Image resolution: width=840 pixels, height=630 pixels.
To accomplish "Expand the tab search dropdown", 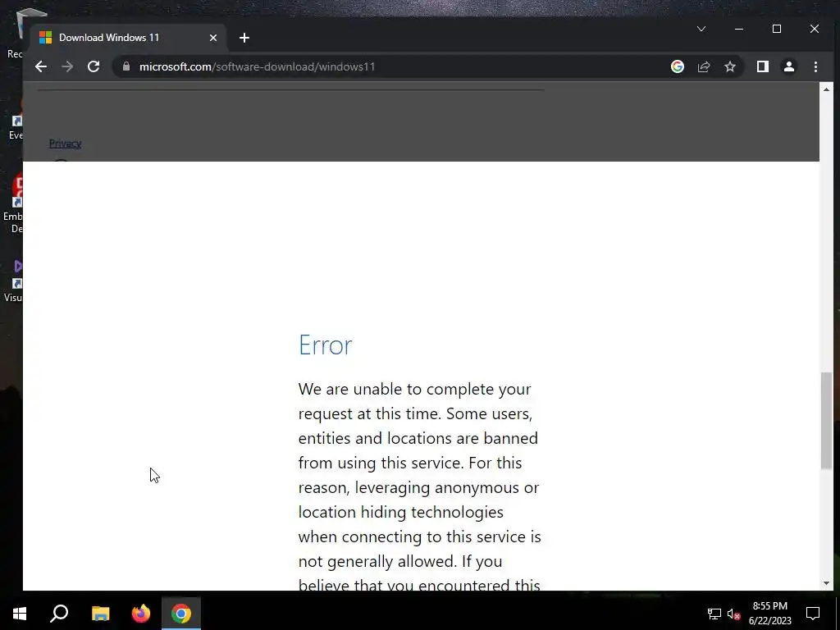I will [701, 29].
